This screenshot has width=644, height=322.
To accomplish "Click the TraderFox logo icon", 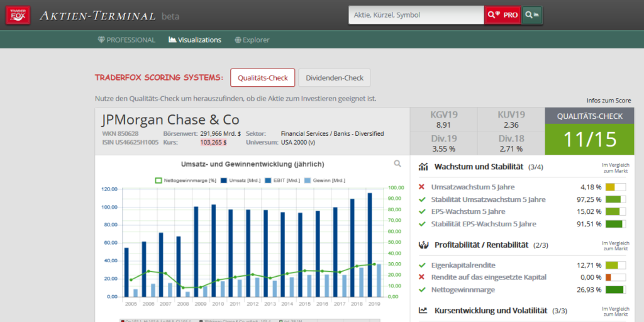I will [x=18, y=15].
